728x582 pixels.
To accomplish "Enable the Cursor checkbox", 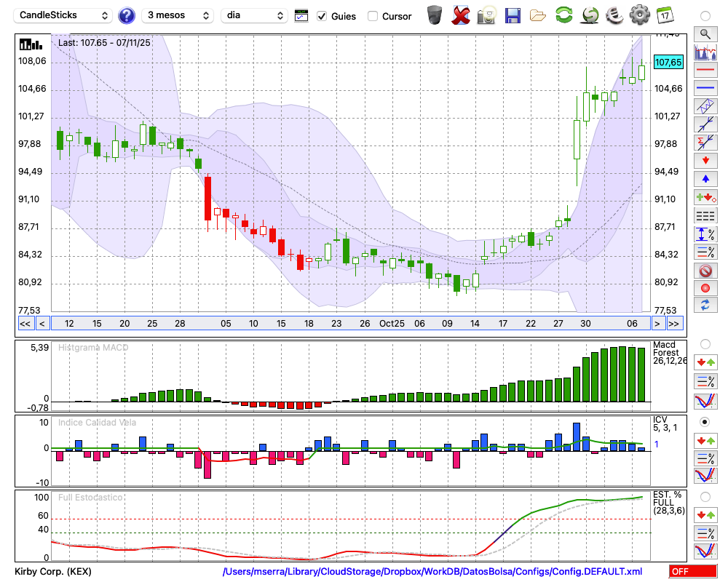I will coord(373,16).
